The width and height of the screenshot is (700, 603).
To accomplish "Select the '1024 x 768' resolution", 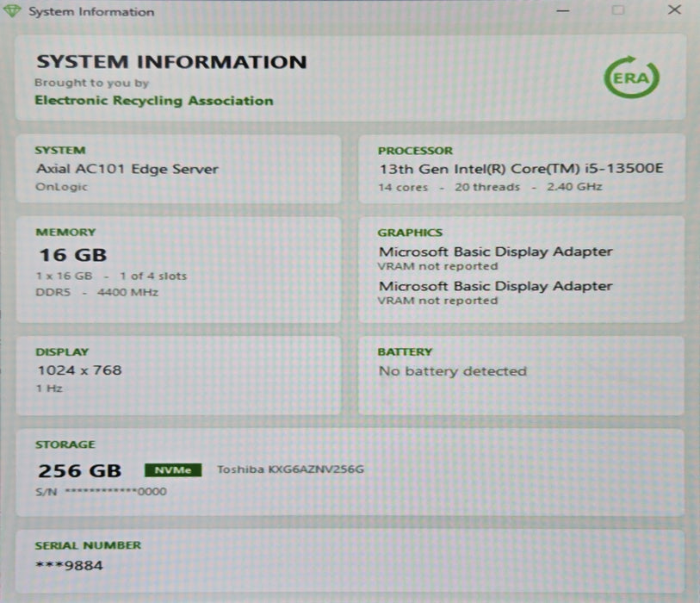I will 79,370.
